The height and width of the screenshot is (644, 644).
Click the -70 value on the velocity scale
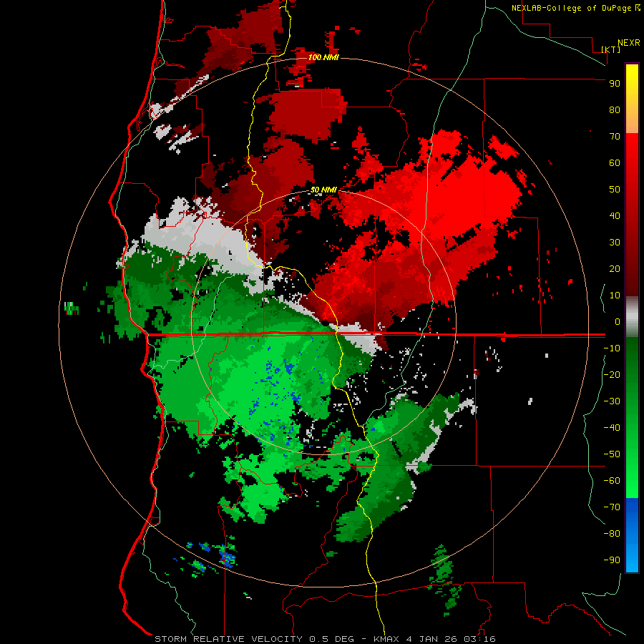612,507
